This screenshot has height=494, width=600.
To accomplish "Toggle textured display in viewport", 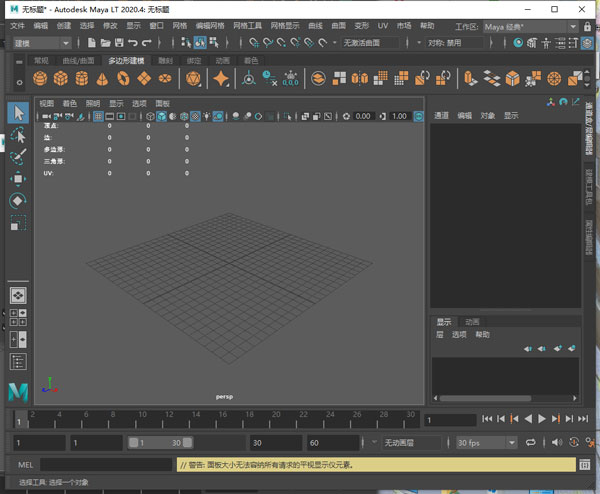I will [195, 116].
